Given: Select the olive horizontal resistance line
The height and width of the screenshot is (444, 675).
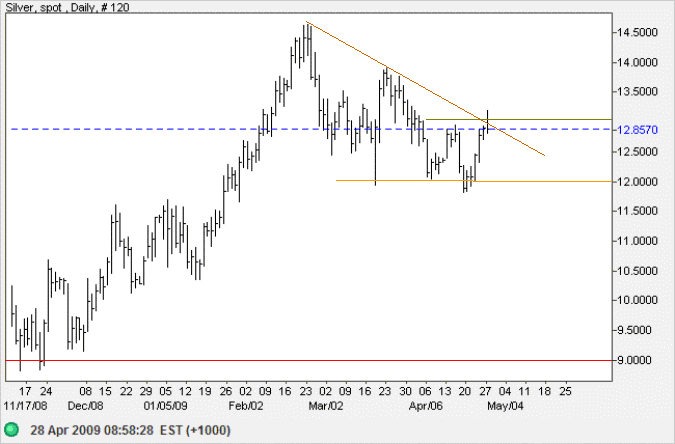Looking at the screenshot, I should [519, 119].
